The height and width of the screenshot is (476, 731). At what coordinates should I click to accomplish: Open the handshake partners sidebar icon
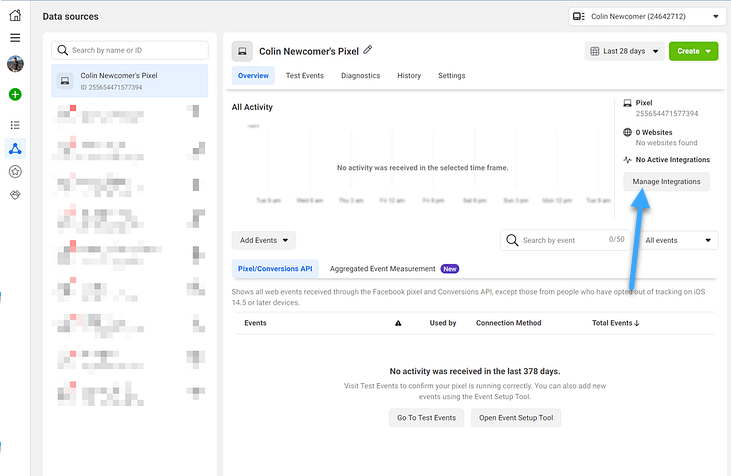point(15,195)
